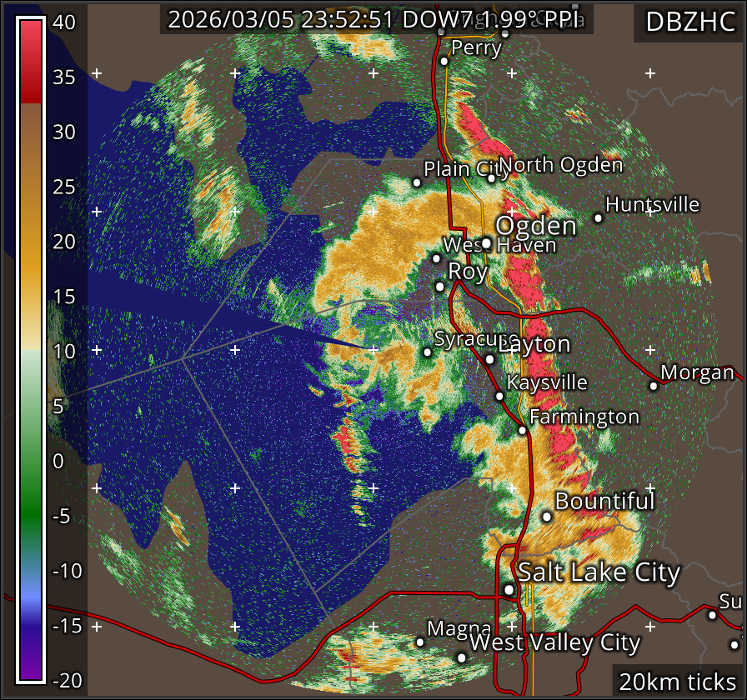Select the Syracuse marker dot

(428, 352)
